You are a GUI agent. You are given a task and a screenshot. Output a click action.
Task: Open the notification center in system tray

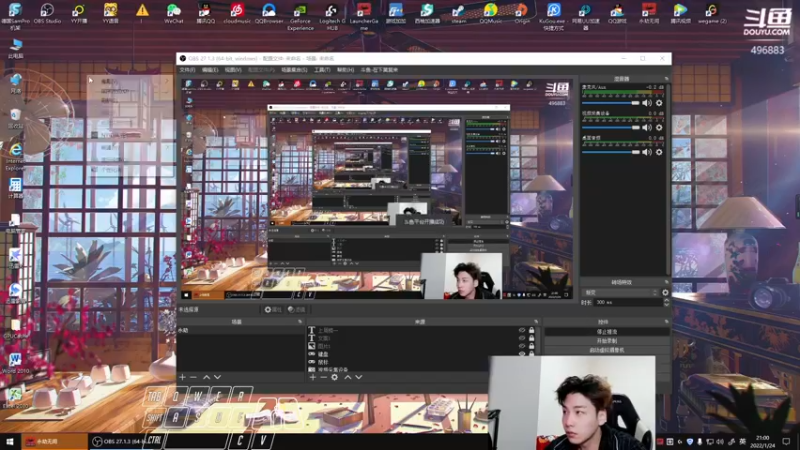(x=786, y=441)
